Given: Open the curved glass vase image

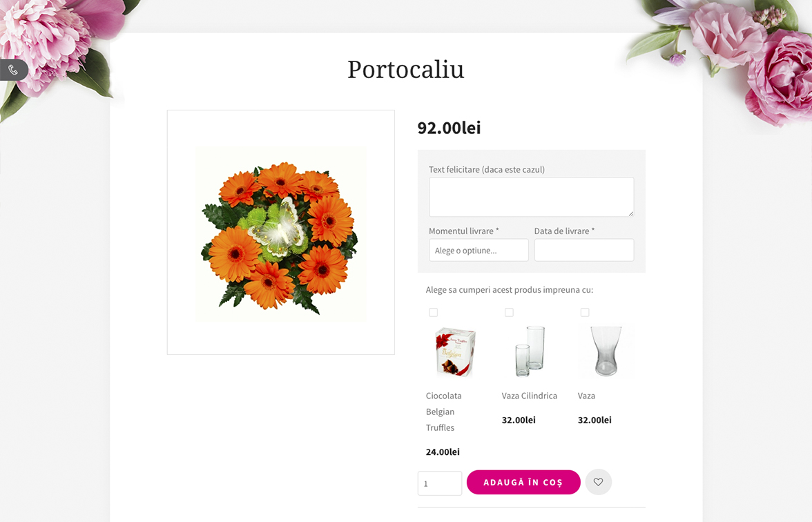Looking at the screenshot, I should click(x=606, y=351).
